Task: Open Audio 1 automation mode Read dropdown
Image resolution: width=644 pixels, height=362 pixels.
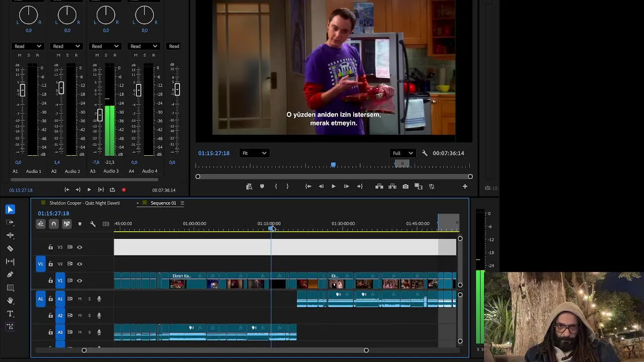Action: click(x=28, y=46)
